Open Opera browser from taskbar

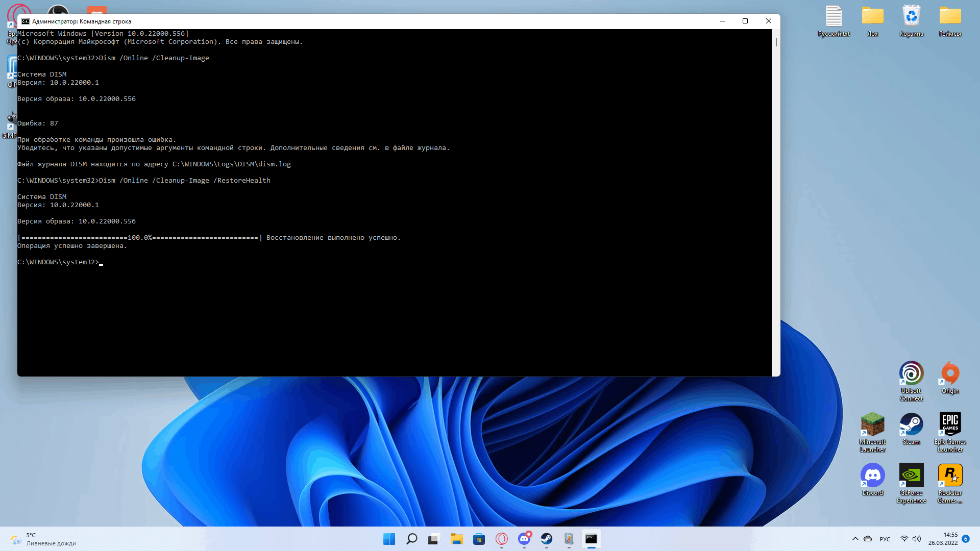pyautogui.click(x=501, y=539)
